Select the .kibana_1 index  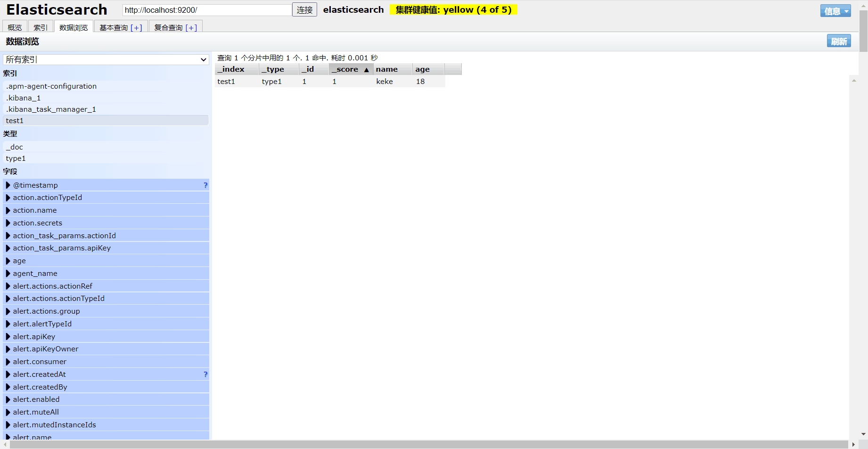[106, 98]
